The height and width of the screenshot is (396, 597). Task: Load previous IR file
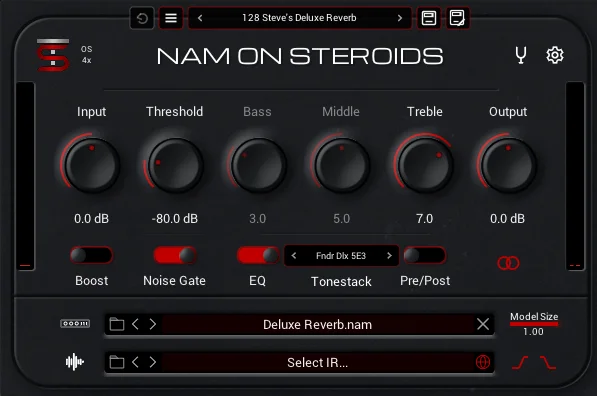(135, 362)
